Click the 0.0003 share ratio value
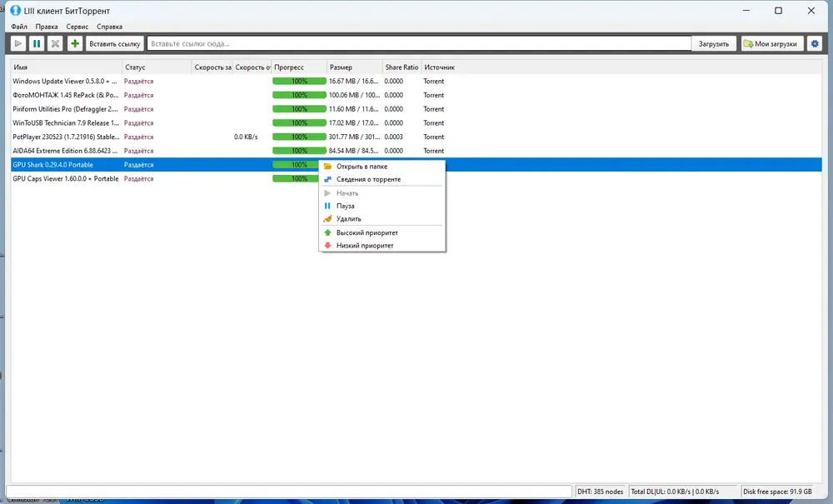This screenshot has width=833, height=504. 394,137
